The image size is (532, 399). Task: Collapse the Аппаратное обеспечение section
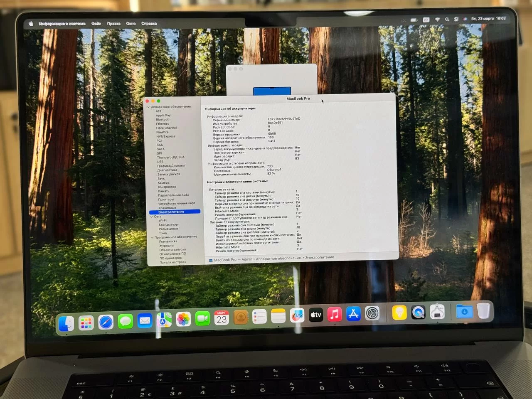(x=148, y=106)
